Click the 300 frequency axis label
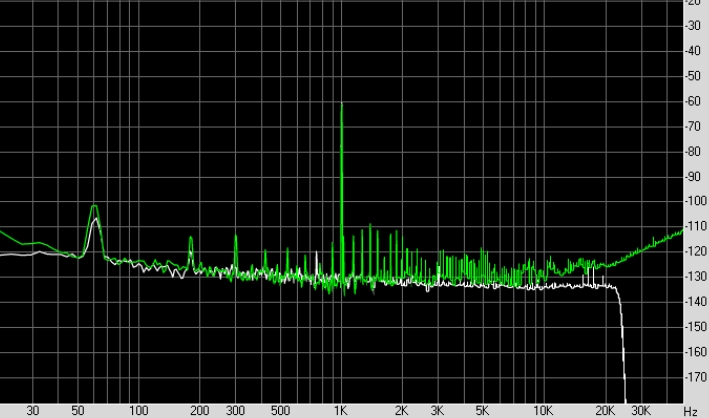This screenshot has height=418, width=709. point(235,411)
